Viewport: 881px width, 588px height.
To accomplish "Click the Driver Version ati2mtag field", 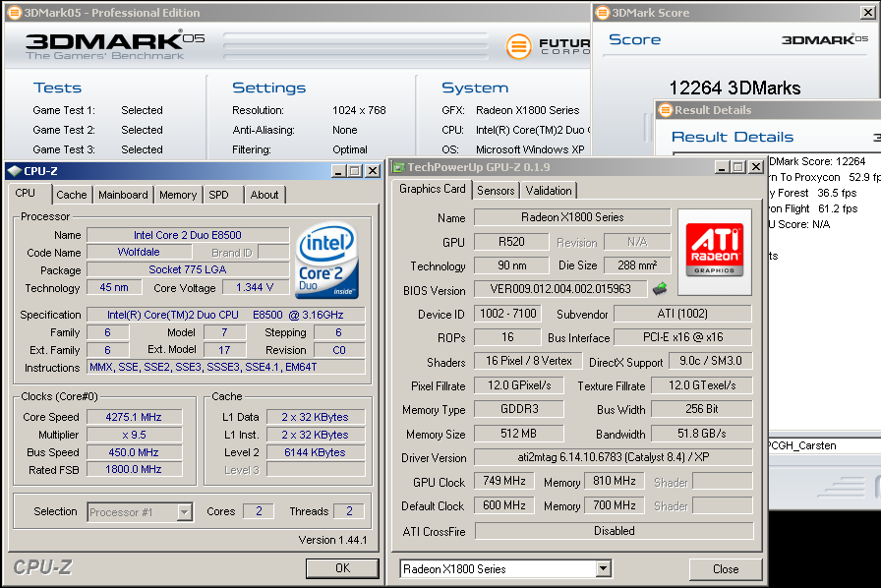I will click(x=614, y=457).
